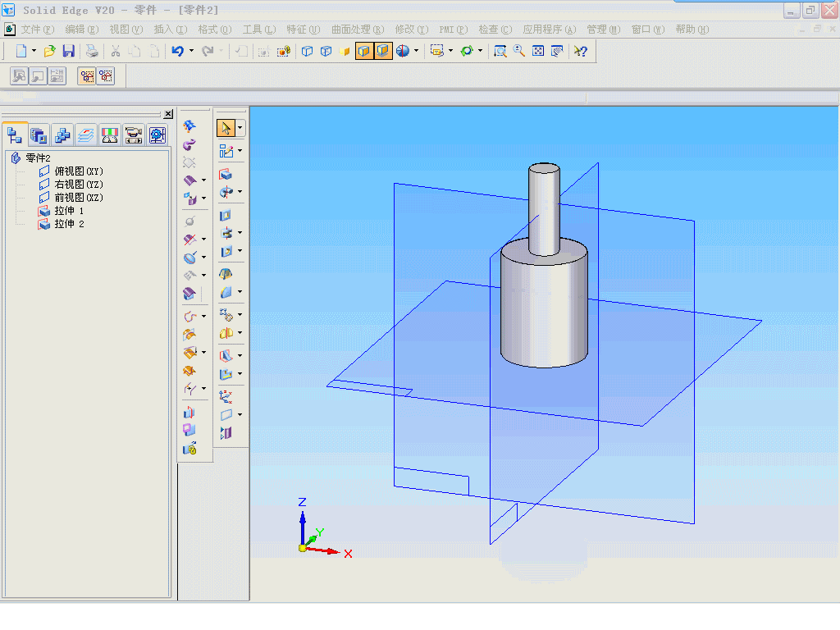Image resolution: width=840 pixels, height=630 pixels.
Task: Fit the model to window with Fit icon
Action: click(x=538, y=51)
